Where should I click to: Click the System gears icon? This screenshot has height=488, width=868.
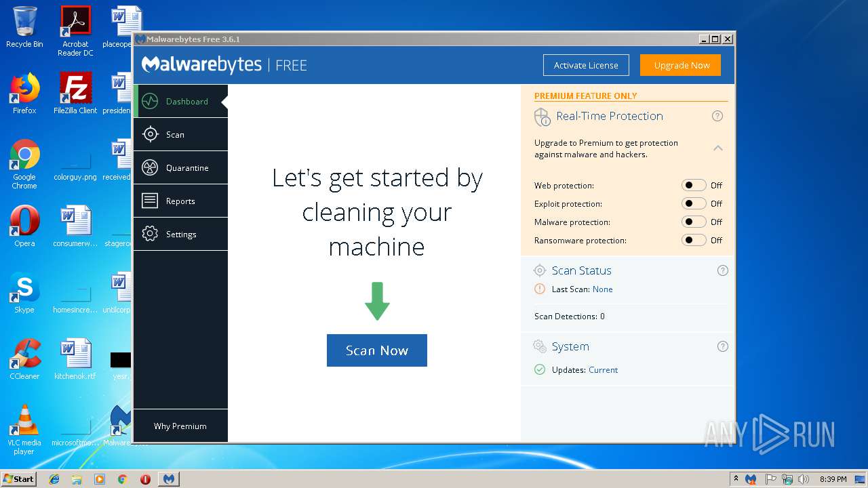click(x=540, y=346)
